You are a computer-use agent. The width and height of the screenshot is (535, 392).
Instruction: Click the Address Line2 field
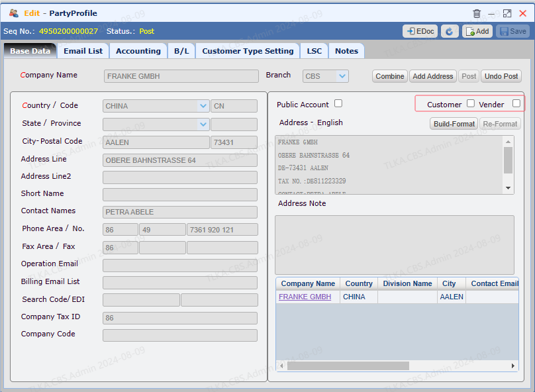click(180, 177)
